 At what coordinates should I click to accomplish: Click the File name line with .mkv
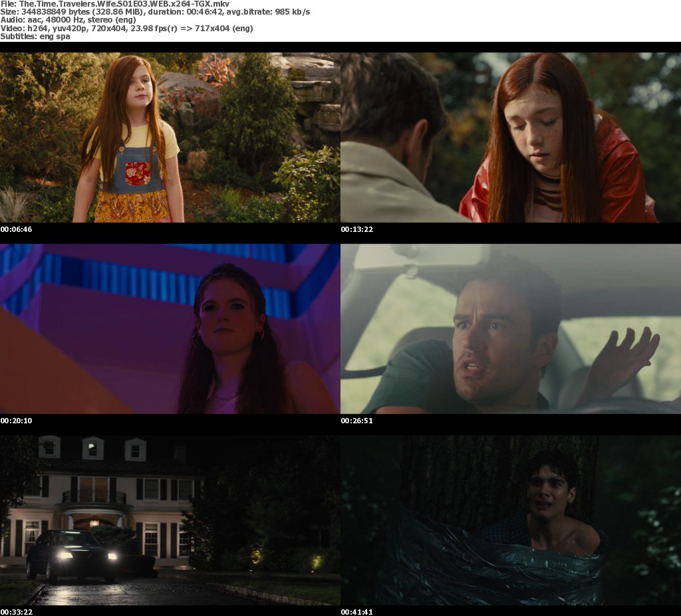(x=114, y=4)
